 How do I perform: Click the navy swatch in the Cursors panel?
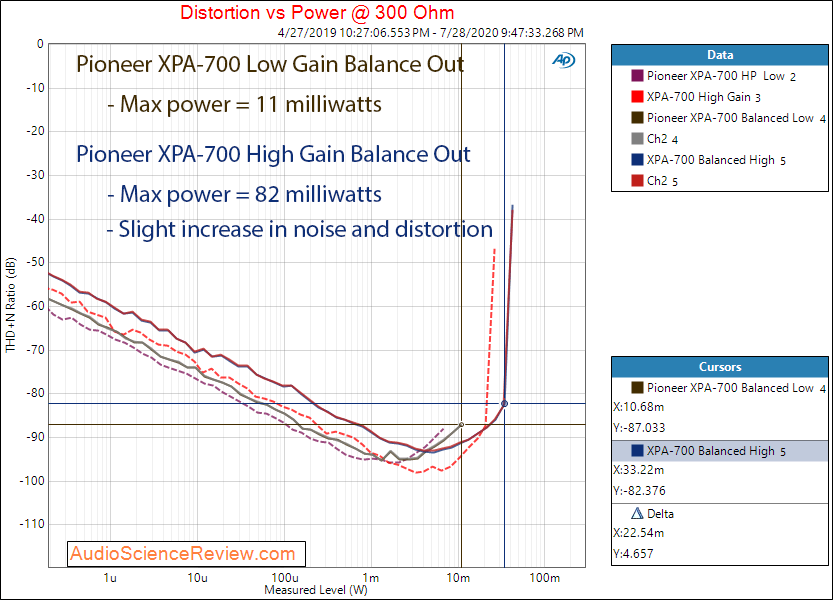637,451
